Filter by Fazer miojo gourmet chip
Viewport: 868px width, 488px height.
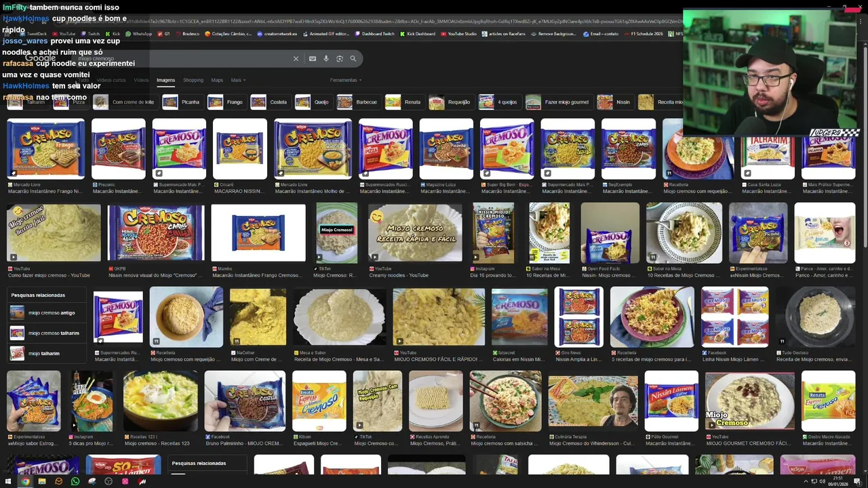(557, 102)
